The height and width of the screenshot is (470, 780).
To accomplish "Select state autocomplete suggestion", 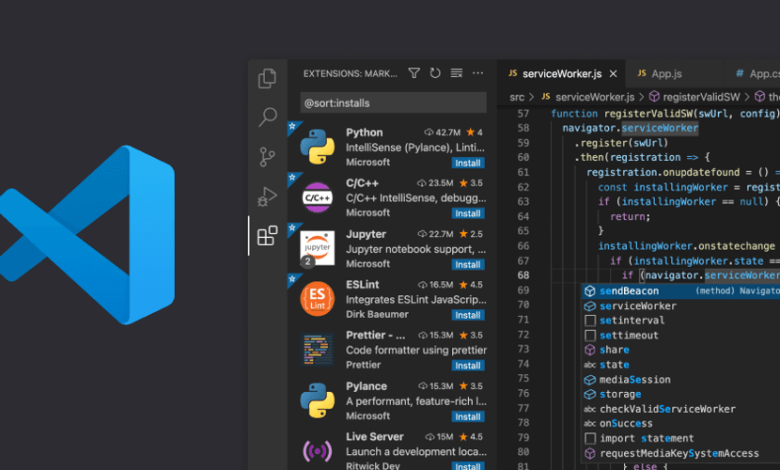I will (681, 365).
